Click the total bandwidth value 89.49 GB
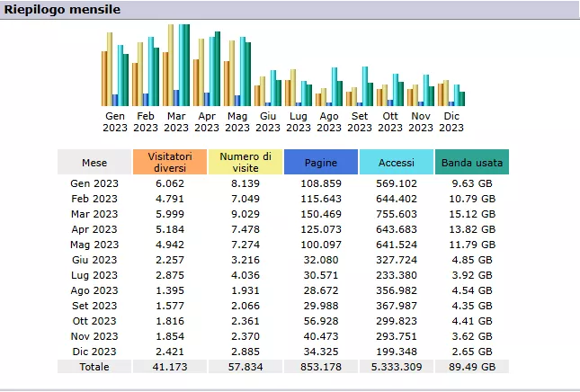The width and height of the screenshot is (580, 392). 472,367
